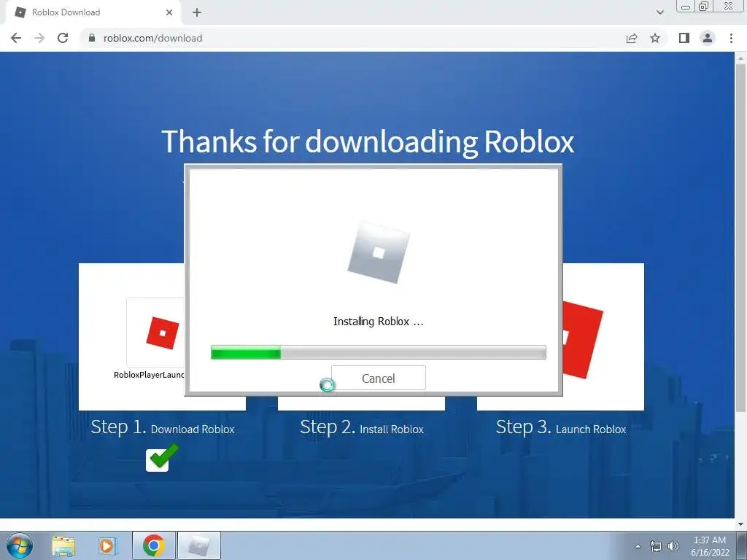Show hidden system tray icons
Screen dimensions: 747x560
click(x=638, y=546)
